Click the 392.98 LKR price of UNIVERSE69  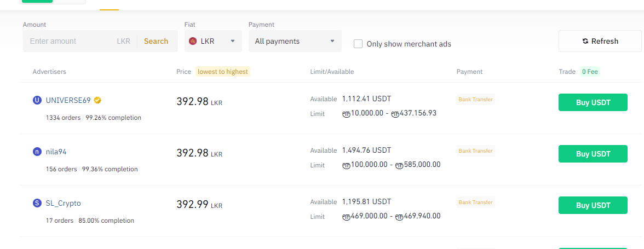tap(199, 101)
